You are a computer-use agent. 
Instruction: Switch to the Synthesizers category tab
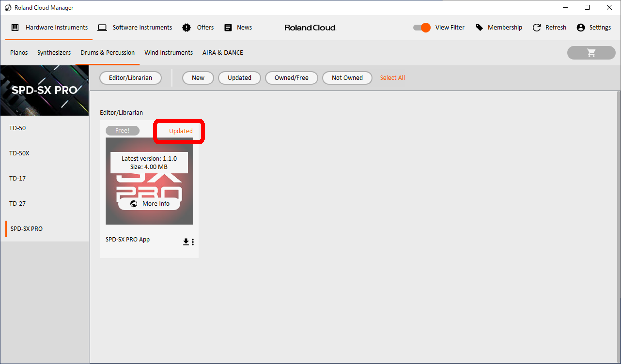54,53
